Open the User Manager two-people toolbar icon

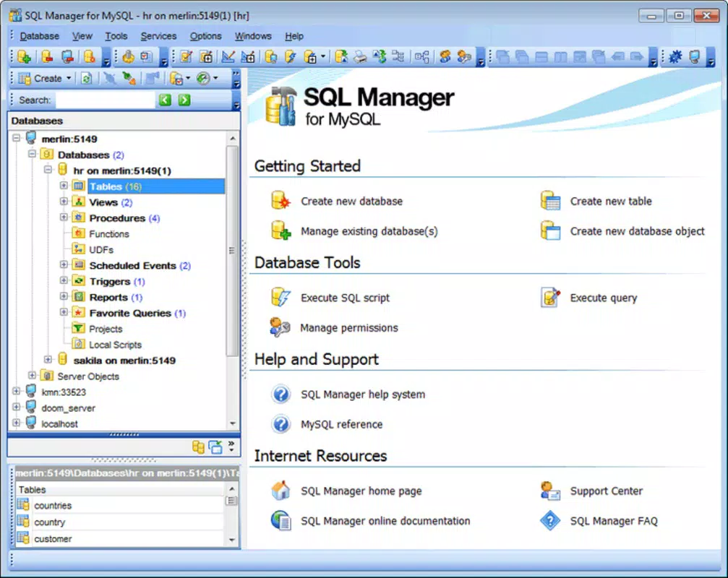pyautogui.click(x=445, y=56)
